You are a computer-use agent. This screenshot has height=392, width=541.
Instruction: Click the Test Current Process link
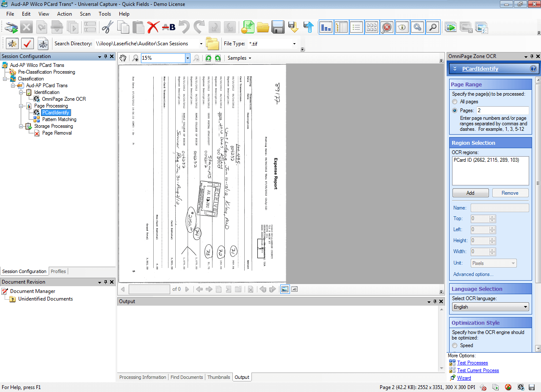pos(478,370)
